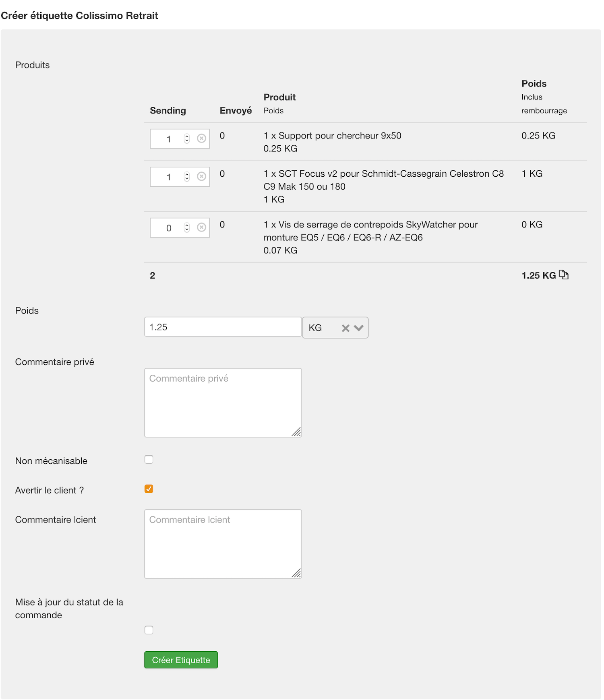The image size is (604, 700).
Task: Click into the Commentaire client textarea
Action: (x=223, y=544)
